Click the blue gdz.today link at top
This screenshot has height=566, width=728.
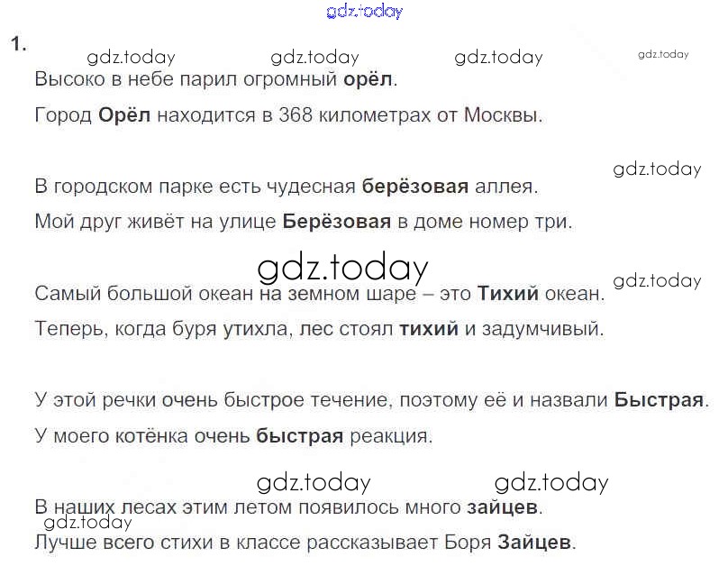[364, 12]
